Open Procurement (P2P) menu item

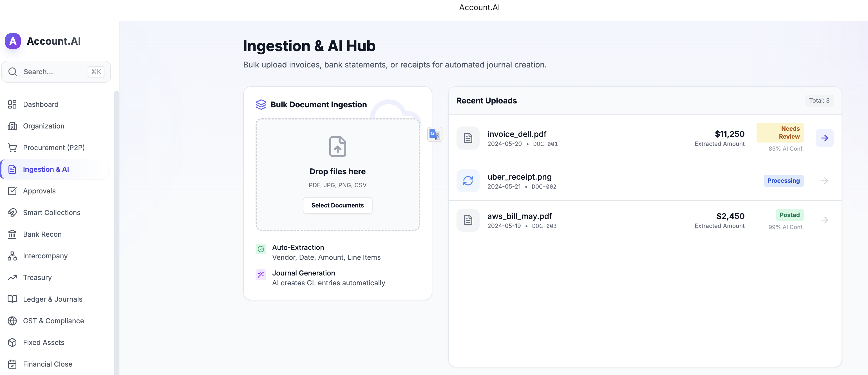pyautogui.click(x=53, y=147)
